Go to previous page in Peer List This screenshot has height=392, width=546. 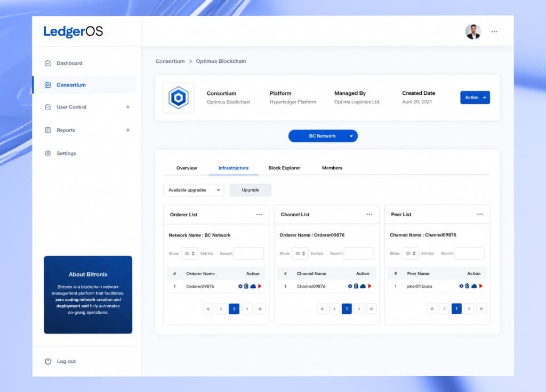(444, 308)
